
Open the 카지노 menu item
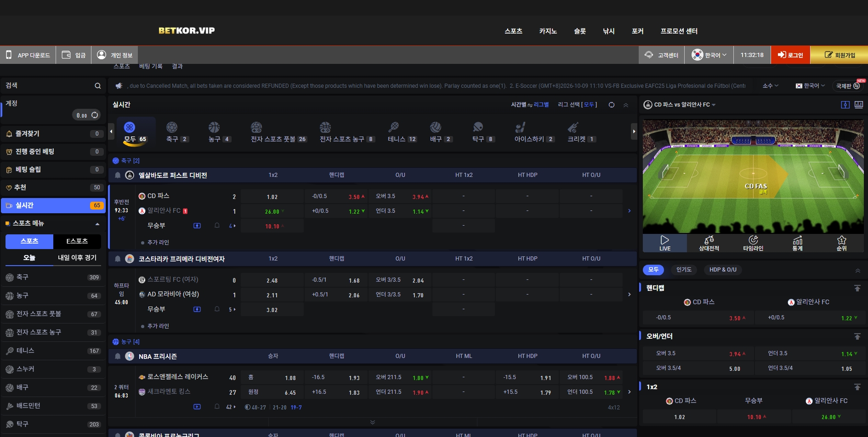(x=548, y=31)
